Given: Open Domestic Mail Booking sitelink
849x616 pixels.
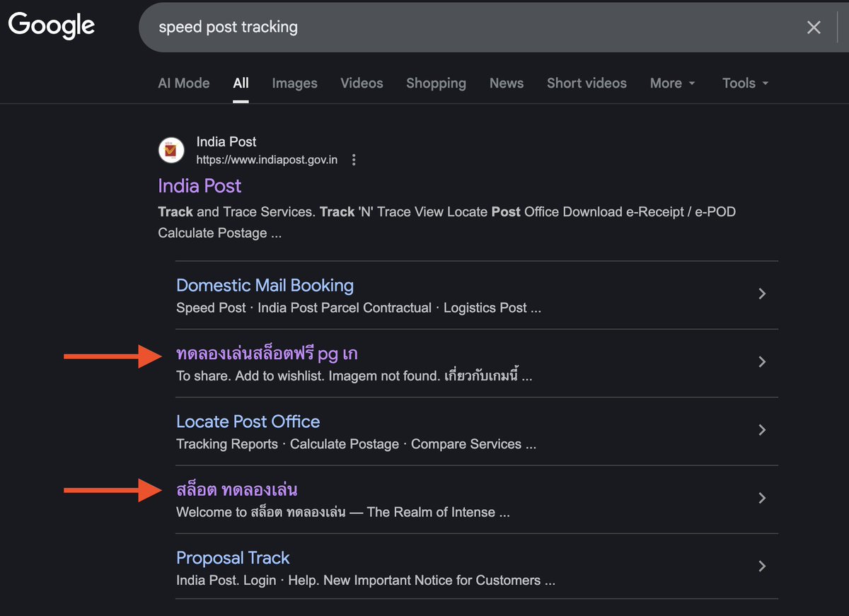Looking at the screenshot, I should coord(265,286).
